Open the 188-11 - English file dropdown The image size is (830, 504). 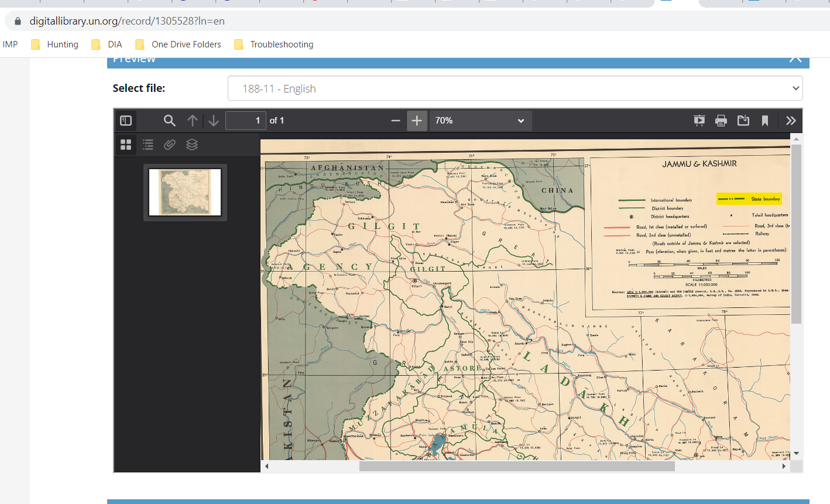coord(515,88)
